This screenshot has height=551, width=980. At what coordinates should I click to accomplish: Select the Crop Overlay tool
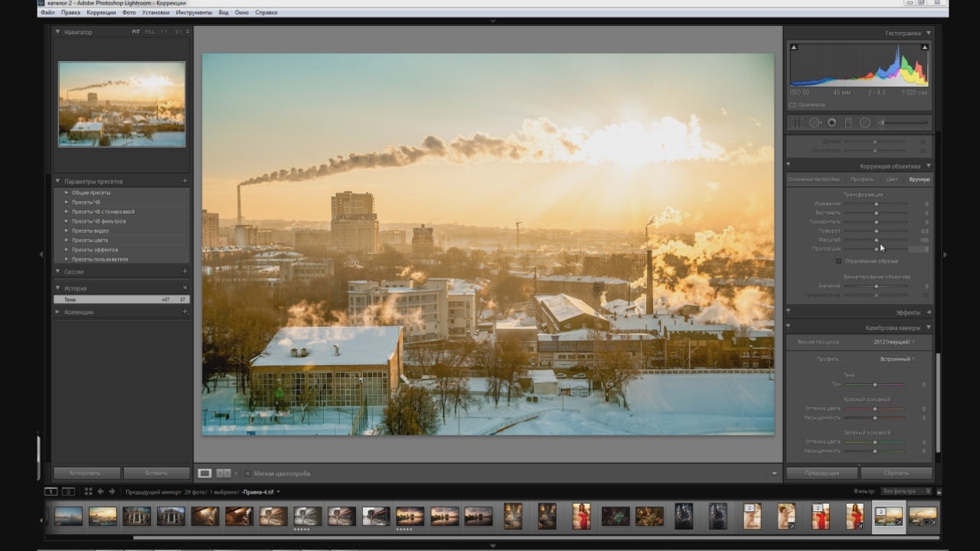pos(797,122)
